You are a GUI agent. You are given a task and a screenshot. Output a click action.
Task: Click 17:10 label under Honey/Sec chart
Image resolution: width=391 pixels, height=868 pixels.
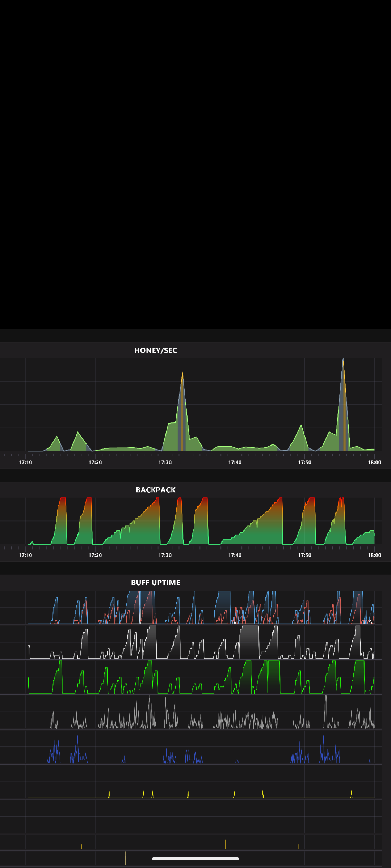pos(25,462)
